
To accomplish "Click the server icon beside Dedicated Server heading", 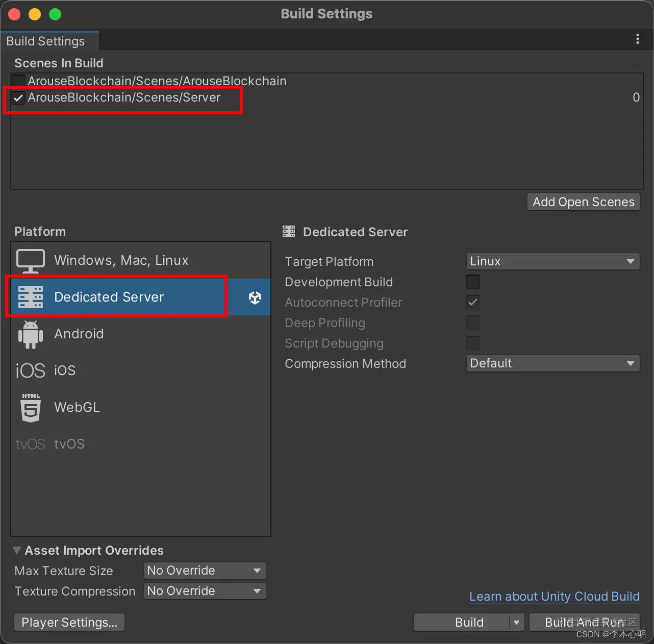I will click(289, 232).
